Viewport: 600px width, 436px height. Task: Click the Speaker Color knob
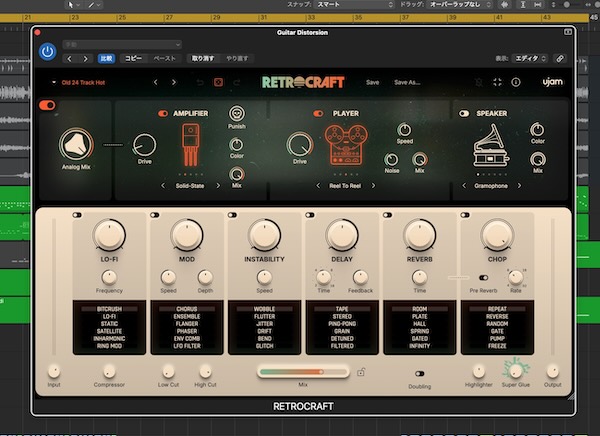(537, 130)
